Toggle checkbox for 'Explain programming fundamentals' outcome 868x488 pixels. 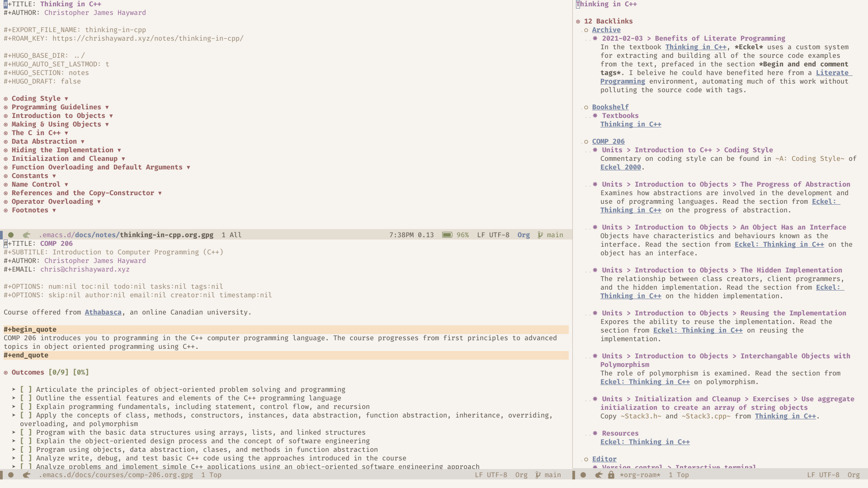point(25,406)
